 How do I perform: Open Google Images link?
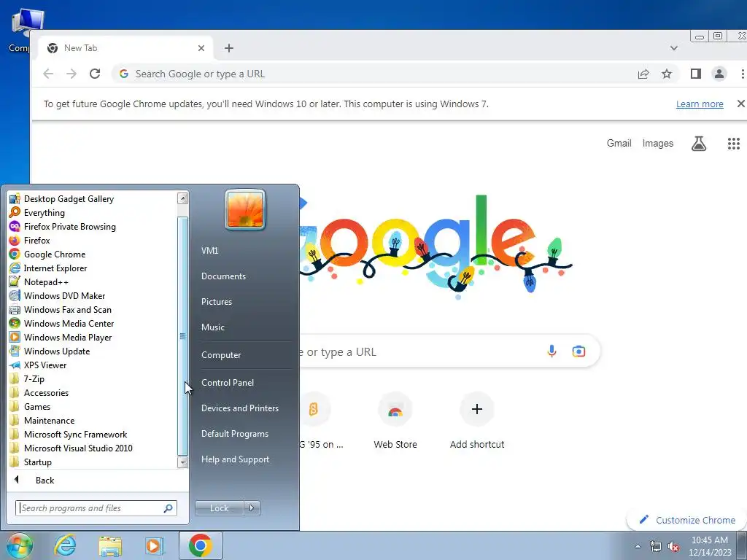pos(657,144)
